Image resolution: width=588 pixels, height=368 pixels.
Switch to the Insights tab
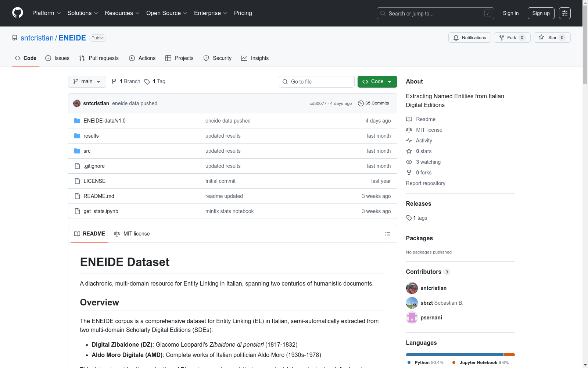pos(255,58)
